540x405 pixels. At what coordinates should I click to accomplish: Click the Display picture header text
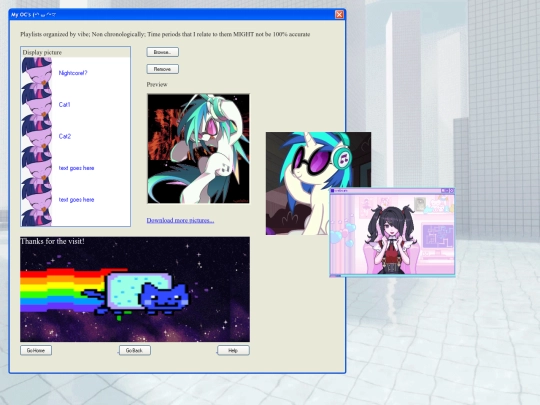pyautogui.click(x=42, y=52)
